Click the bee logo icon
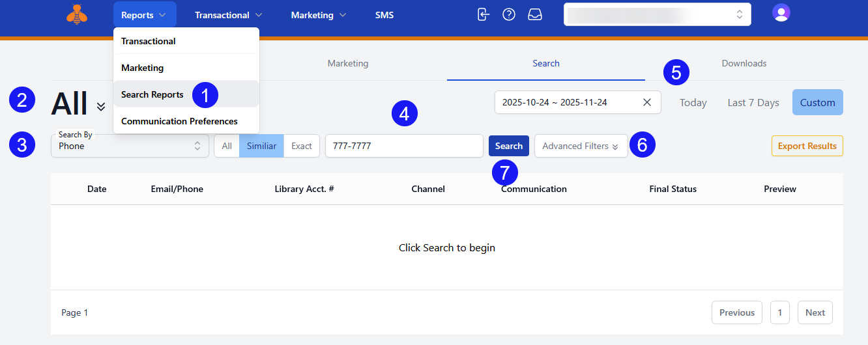868x345 pixels. coord(77,15)
